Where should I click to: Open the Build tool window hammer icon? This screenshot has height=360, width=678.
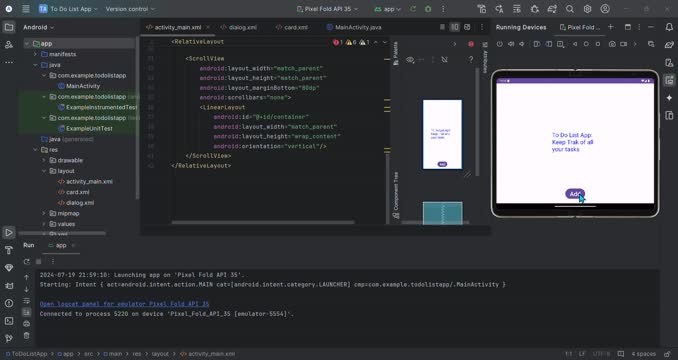click(x=9, y=250)
